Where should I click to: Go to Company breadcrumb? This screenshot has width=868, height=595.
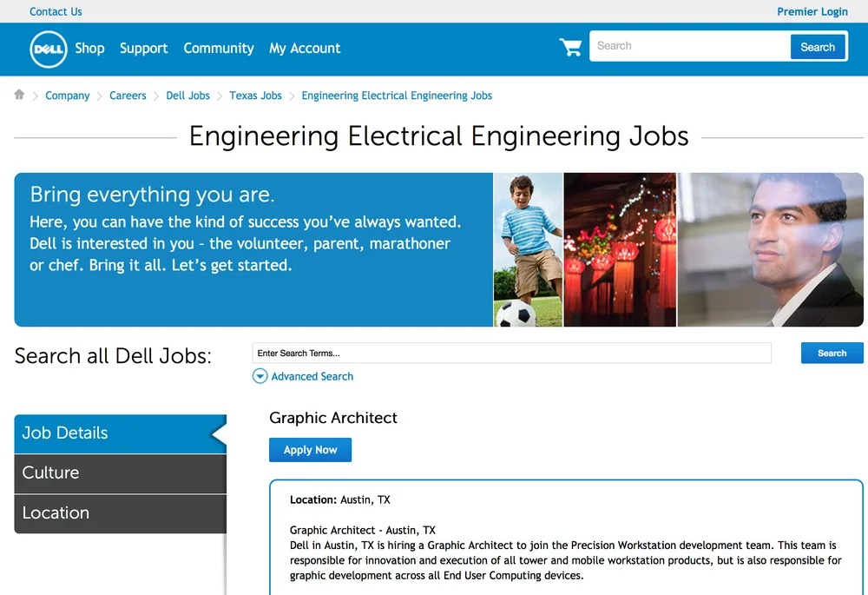click(x=68, y=96)
